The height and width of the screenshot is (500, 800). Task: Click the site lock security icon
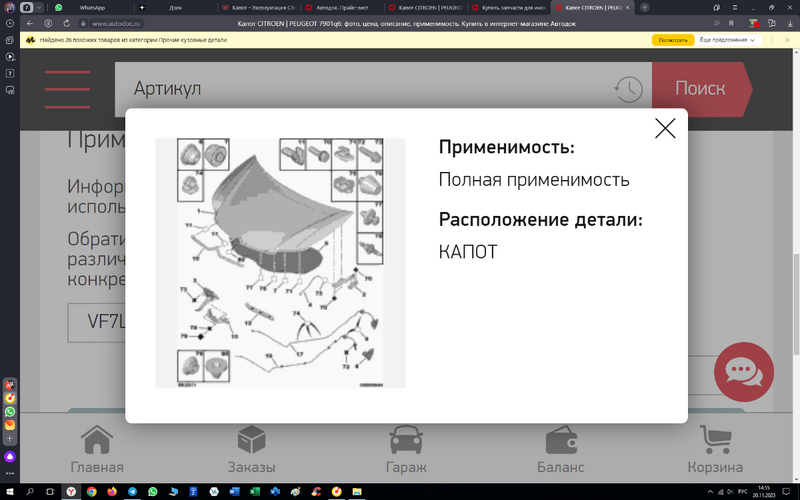pos(83,23)
